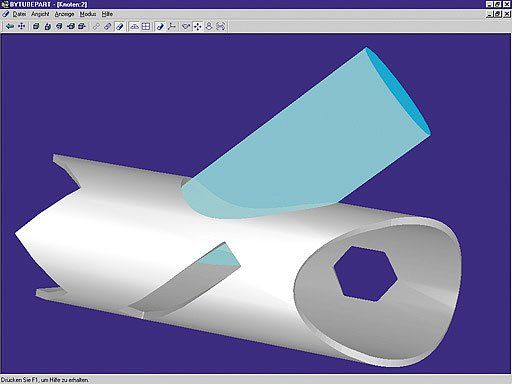Minimize the inner Knoten:2 document window

[490, 14]
